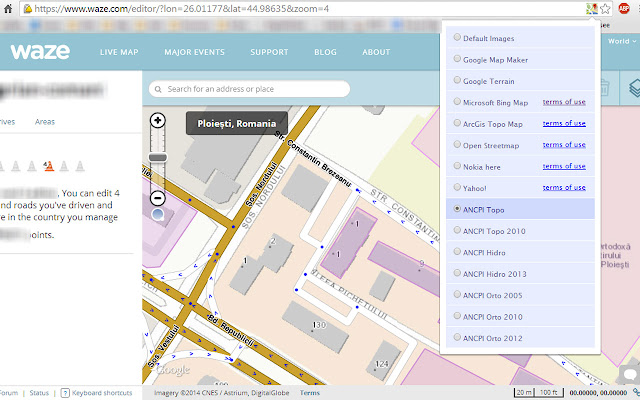Select ANCPI Orto 2005 option
This screenshot has width=640, height=400.
coord(520,295)
